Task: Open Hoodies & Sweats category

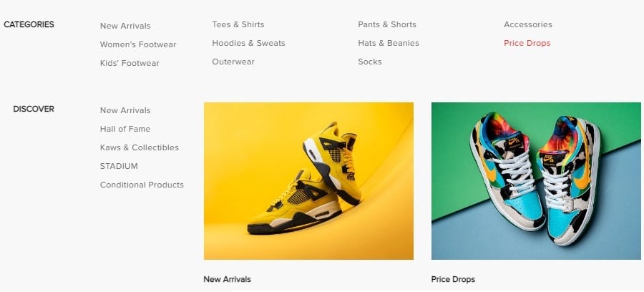Action: click(x=248, y=43)
